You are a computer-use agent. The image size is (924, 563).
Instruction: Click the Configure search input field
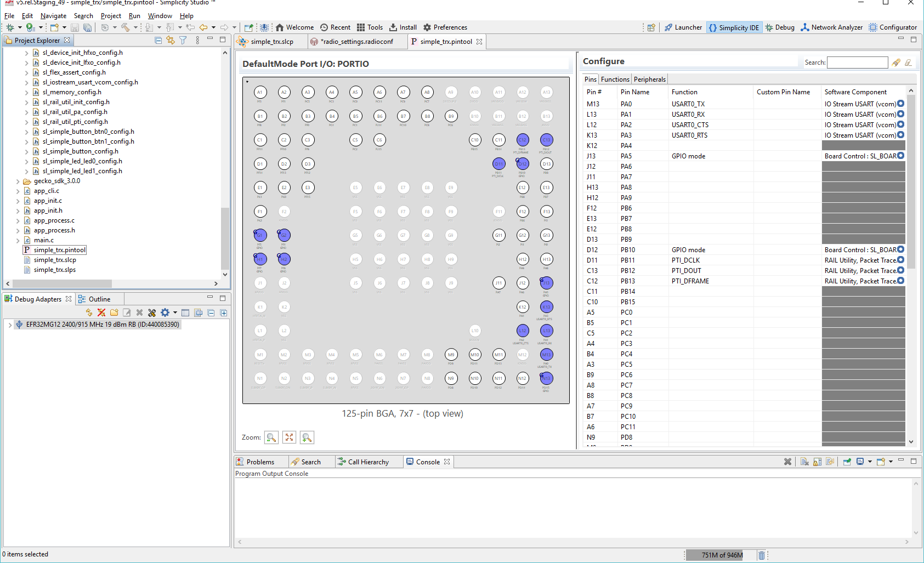[857, 62]
